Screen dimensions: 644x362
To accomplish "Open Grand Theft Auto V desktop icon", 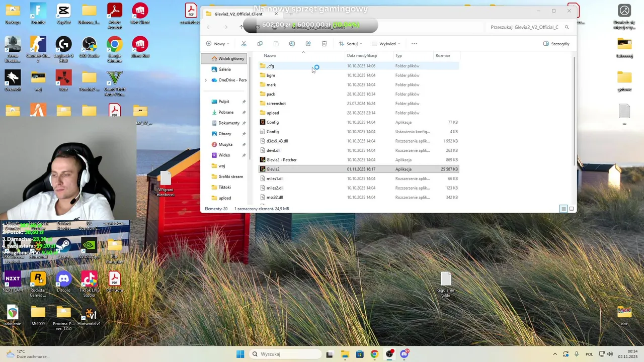I will [115, 83].
